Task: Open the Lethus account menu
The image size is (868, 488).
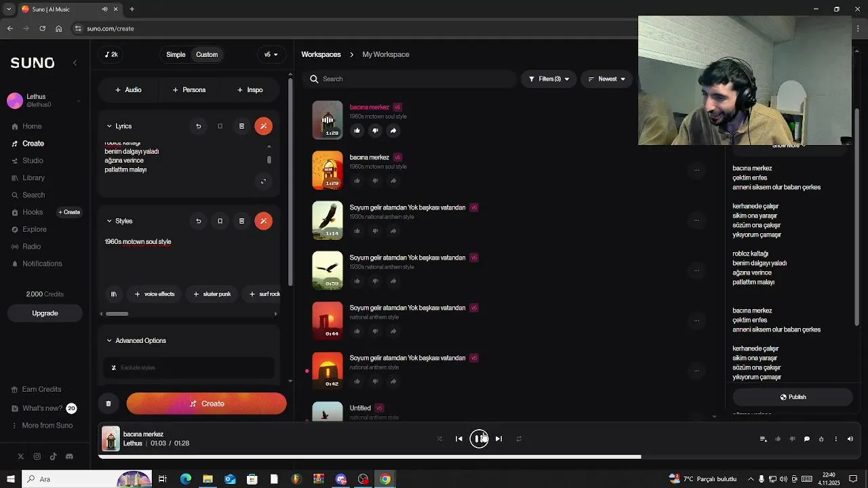Action: [44, 101]
